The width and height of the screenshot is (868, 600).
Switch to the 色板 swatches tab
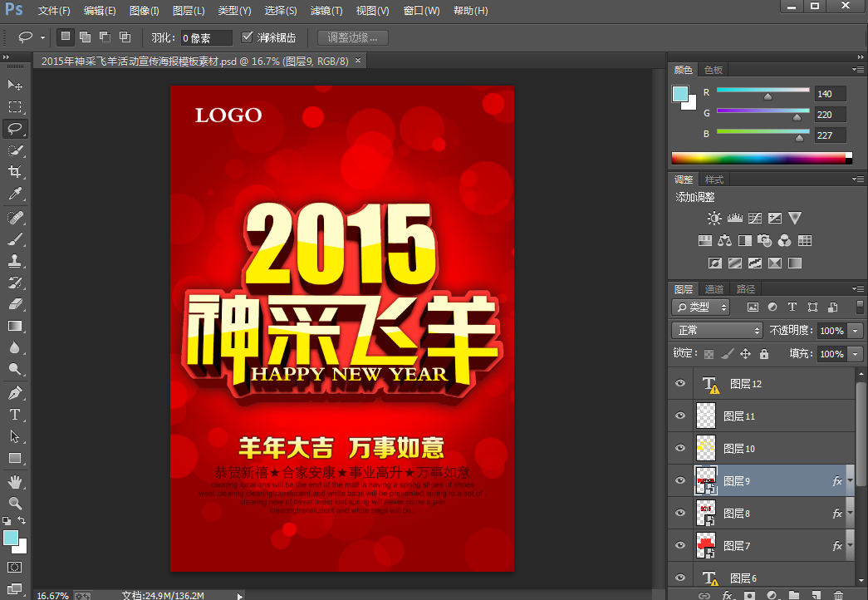[x=713, y=70]
